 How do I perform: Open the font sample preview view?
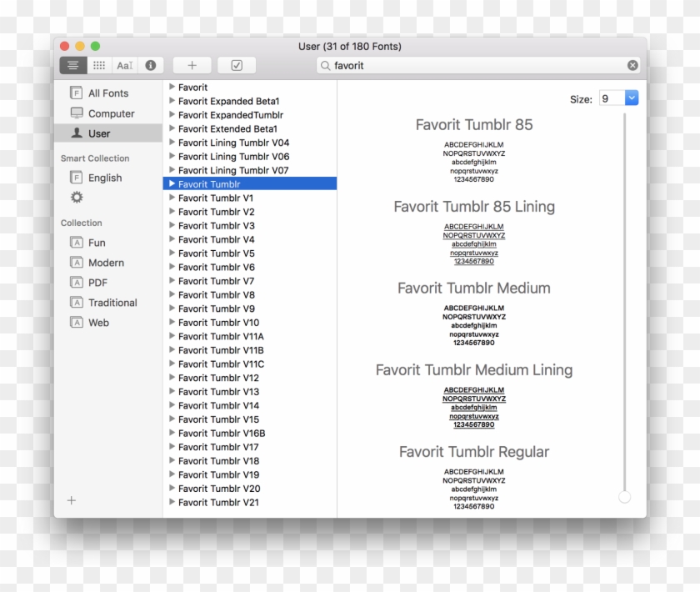point(124,65)
